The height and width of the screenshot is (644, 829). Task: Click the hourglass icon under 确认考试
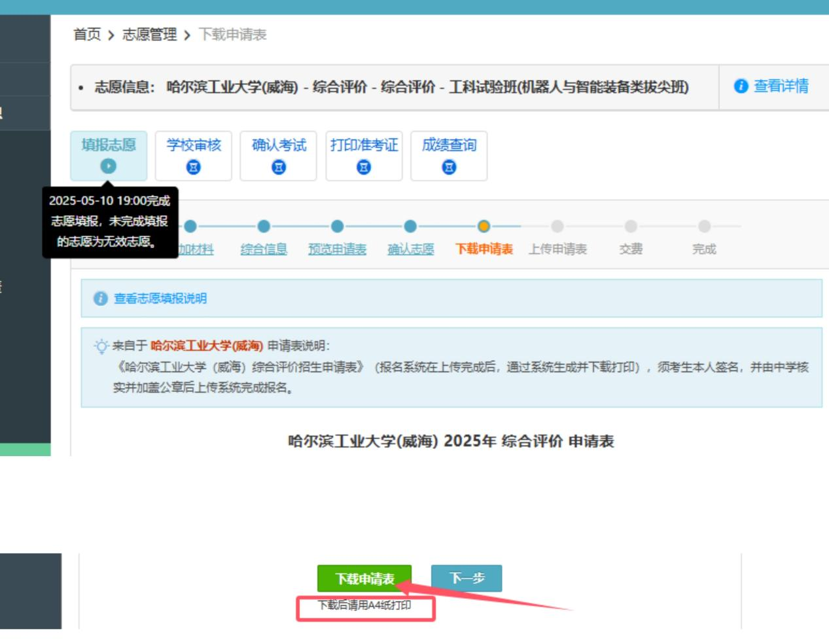279,167
